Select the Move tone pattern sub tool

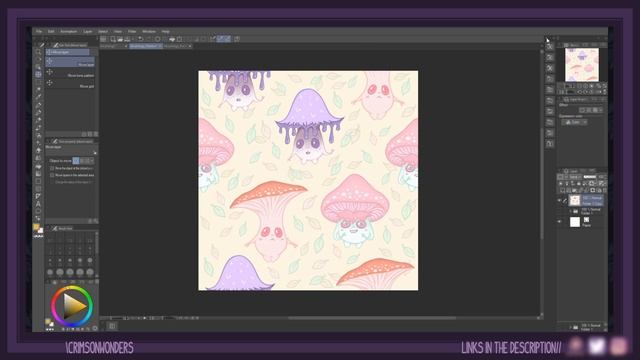(x=71, y=73)
